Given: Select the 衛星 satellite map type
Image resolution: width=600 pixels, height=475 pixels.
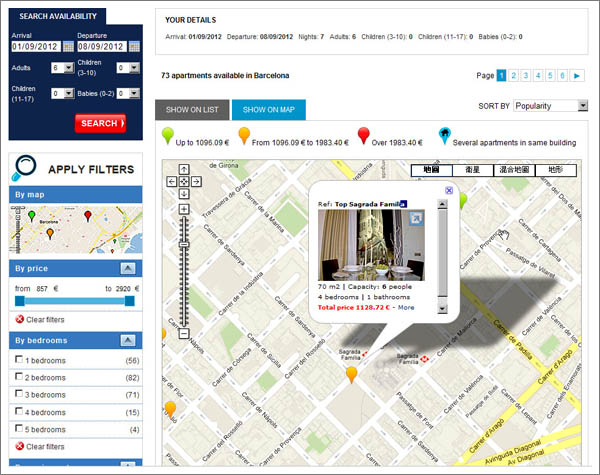Looking at the screenshot, I should (x=473, y=170).
